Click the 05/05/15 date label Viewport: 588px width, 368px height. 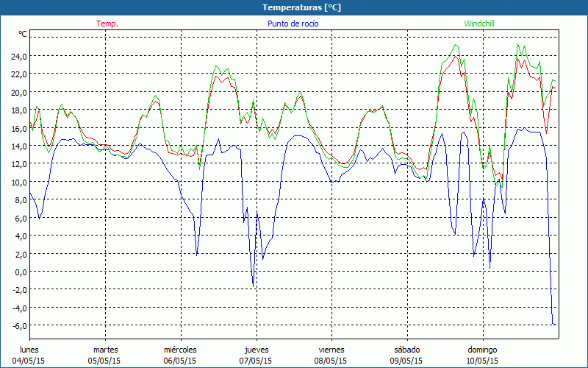pos(104,361)
